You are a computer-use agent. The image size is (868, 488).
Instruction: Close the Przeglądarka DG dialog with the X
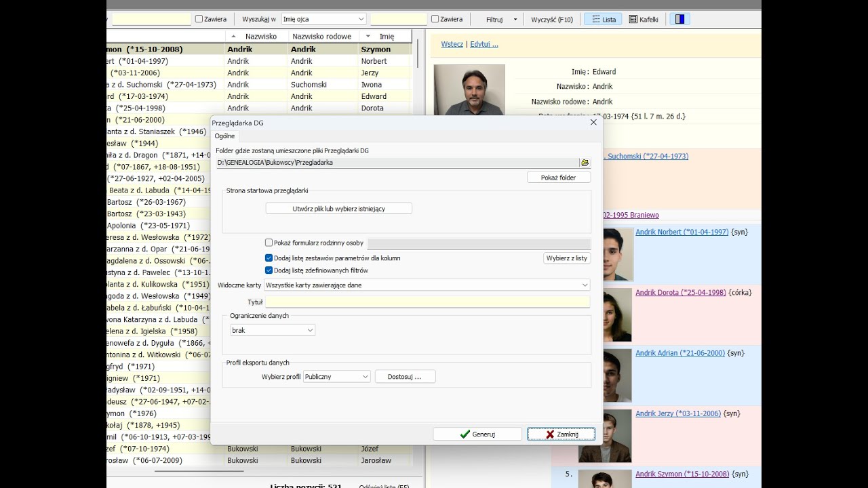[593, 123]
